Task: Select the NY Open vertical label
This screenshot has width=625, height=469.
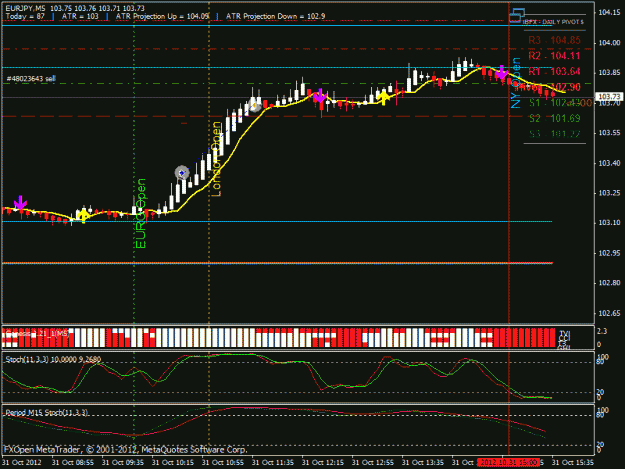Action: point(516,83)
